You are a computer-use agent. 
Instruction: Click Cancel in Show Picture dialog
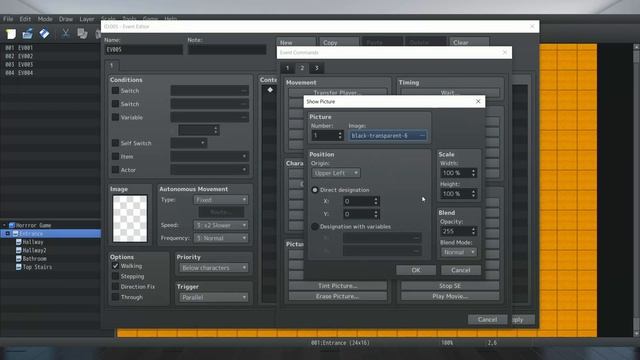coord(461,270)
